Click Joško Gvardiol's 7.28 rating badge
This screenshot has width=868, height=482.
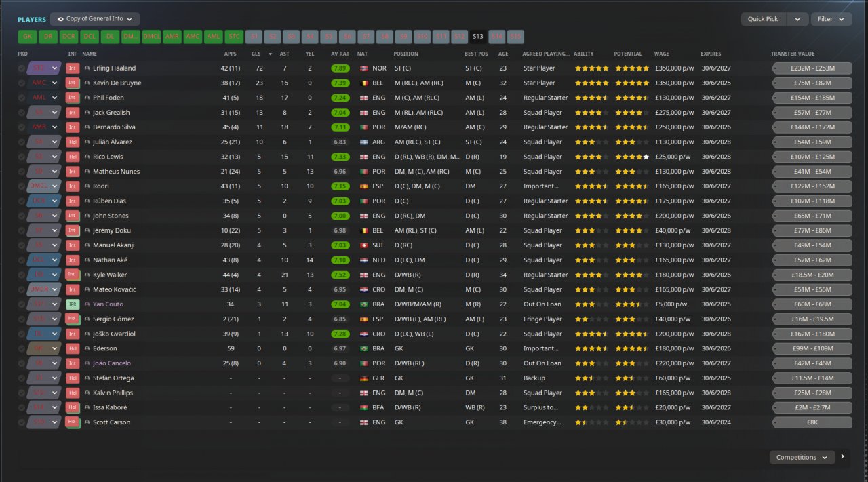tap(340, 334)
